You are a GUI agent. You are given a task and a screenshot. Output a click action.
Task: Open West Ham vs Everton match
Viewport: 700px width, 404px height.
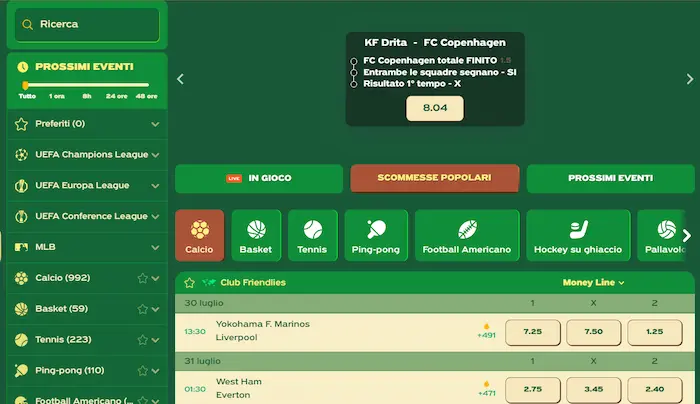pyautogui.click(x=238, y=388)
